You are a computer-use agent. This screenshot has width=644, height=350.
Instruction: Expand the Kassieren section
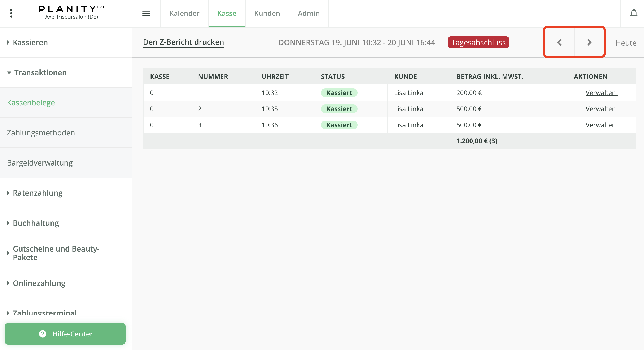click(x=30, y=42)
